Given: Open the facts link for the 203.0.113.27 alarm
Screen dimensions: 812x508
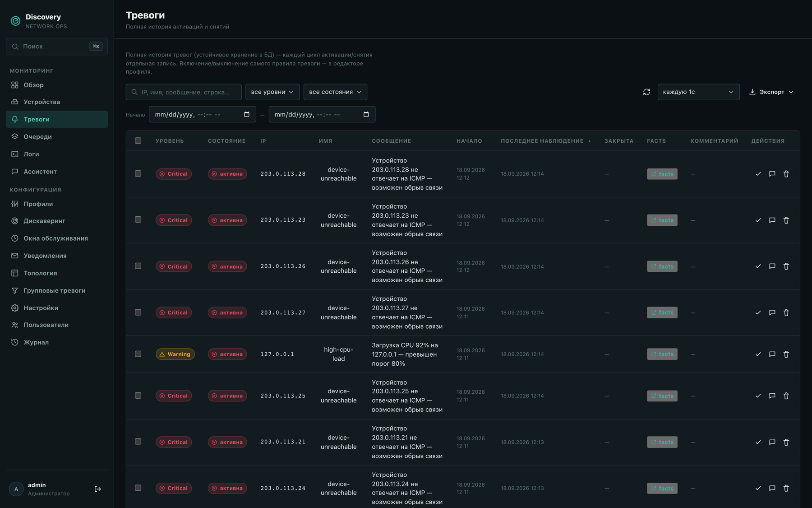Looking at the screenshot, I should pyautogui.click(x=662, y=312).
